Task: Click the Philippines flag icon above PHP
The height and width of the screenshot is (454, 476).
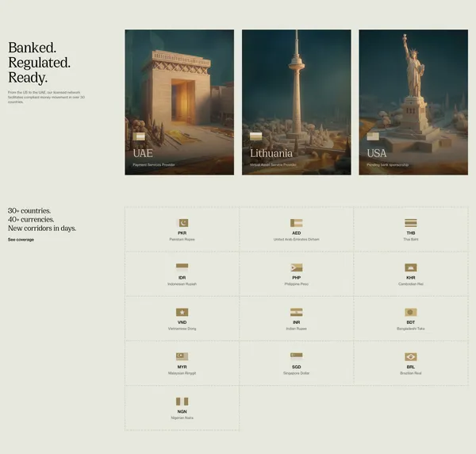Action: (x=296, y=267)
